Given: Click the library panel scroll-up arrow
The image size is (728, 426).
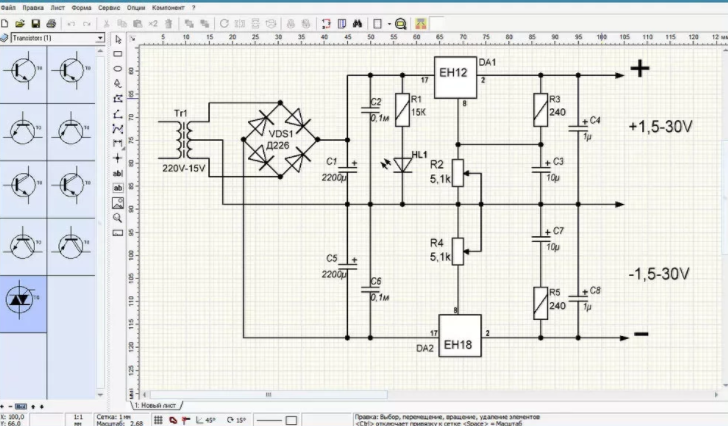Looking at the screenshot, I should [x=101, y=51].
